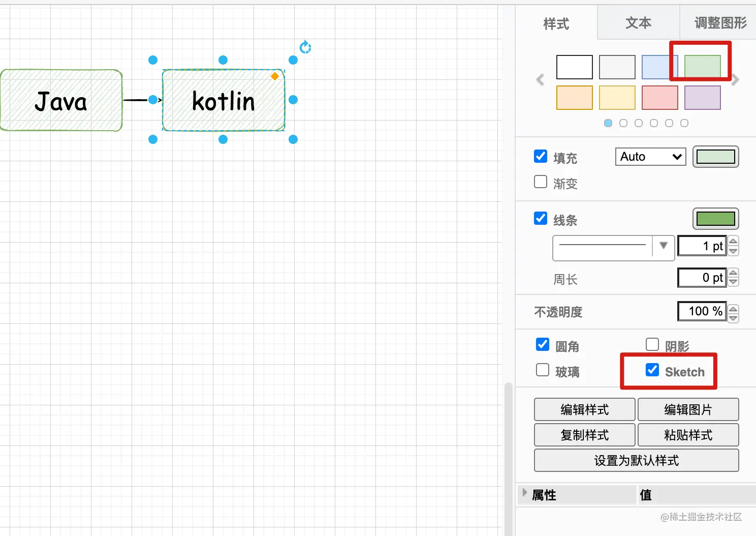Select the second style palette page dot
This screenshot has width=756, height=536.
click(x=623, y=123)
